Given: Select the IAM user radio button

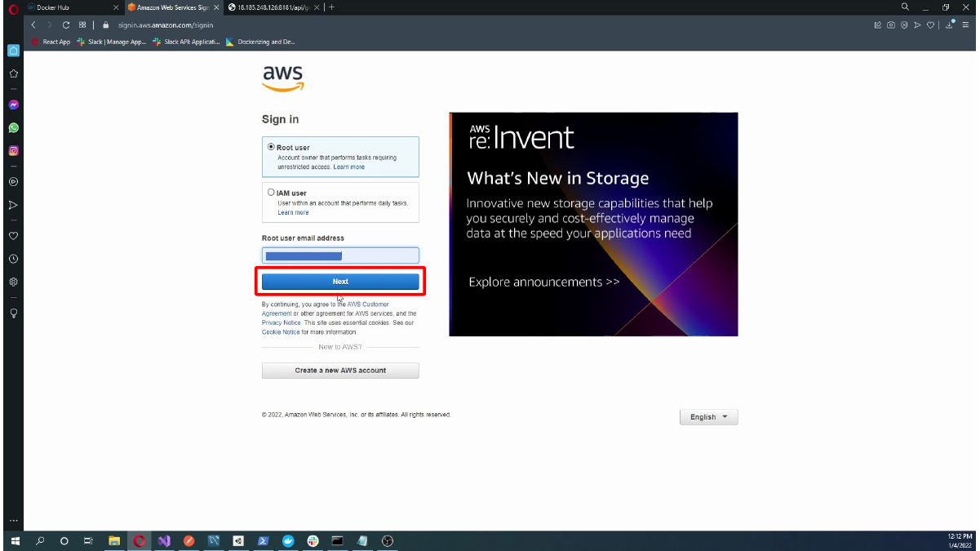Looking at the screenshot, I should coord(271,193).
